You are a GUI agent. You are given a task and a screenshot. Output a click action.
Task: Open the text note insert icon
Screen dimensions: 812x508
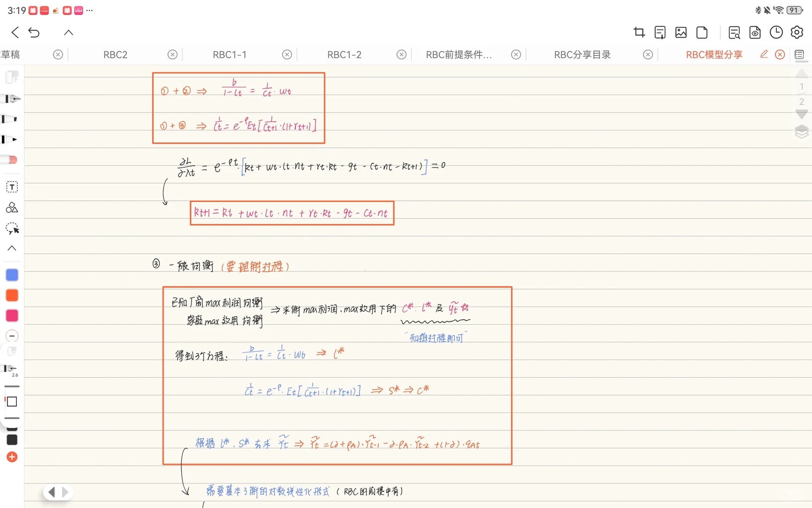pos(660,32)
